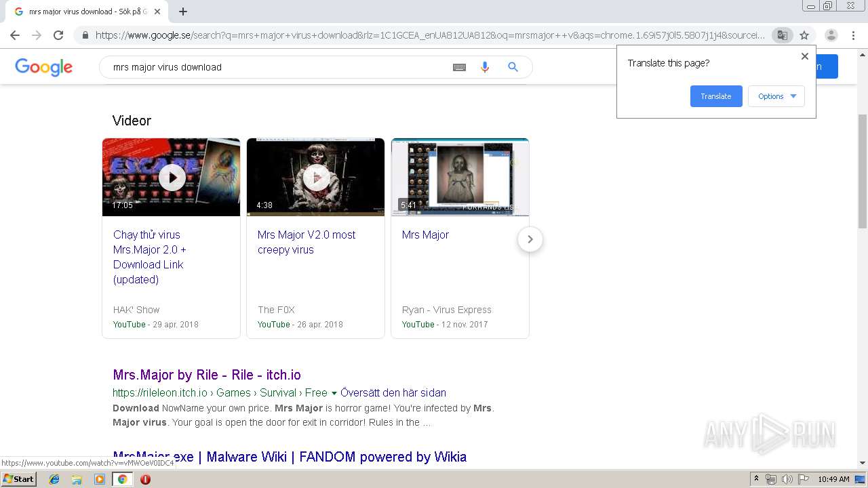Click the Videor section heading
Viewport: 868px width, 488px height.
tap(132, 121)
